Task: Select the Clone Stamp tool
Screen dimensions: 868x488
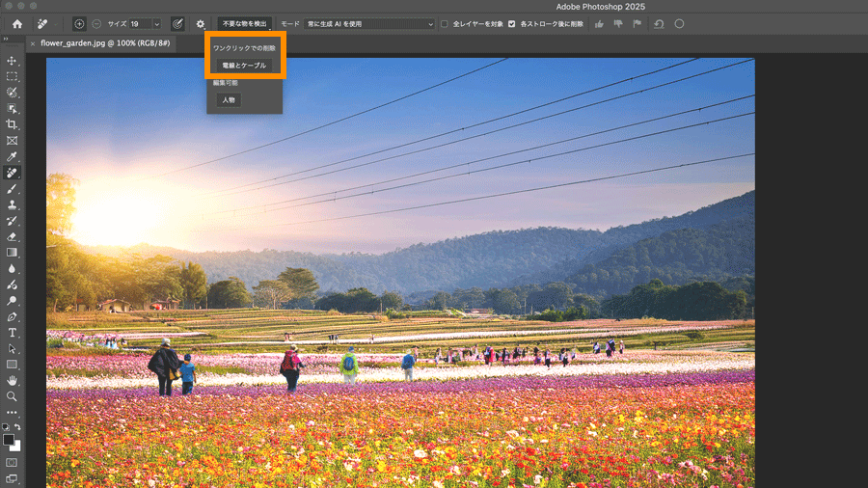Action: pyautogui.click(x=12, y=204)
